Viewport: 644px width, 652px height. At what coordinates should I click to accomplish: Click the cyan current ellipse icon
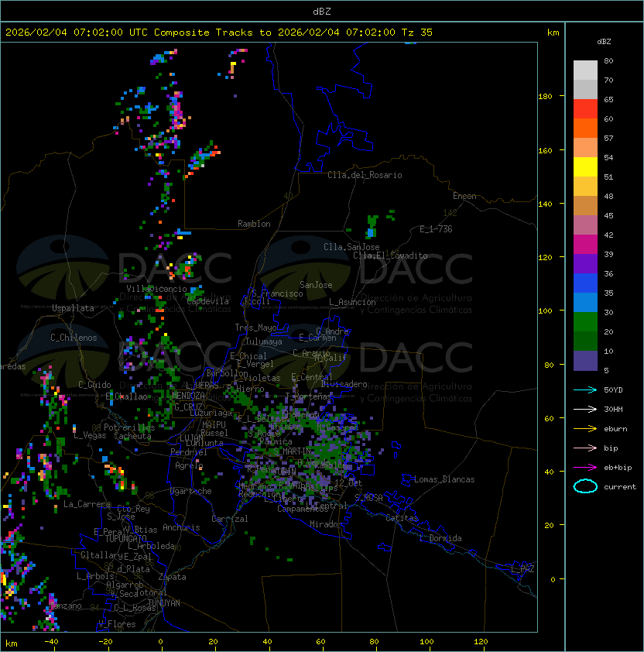click(x=585, y=486)
